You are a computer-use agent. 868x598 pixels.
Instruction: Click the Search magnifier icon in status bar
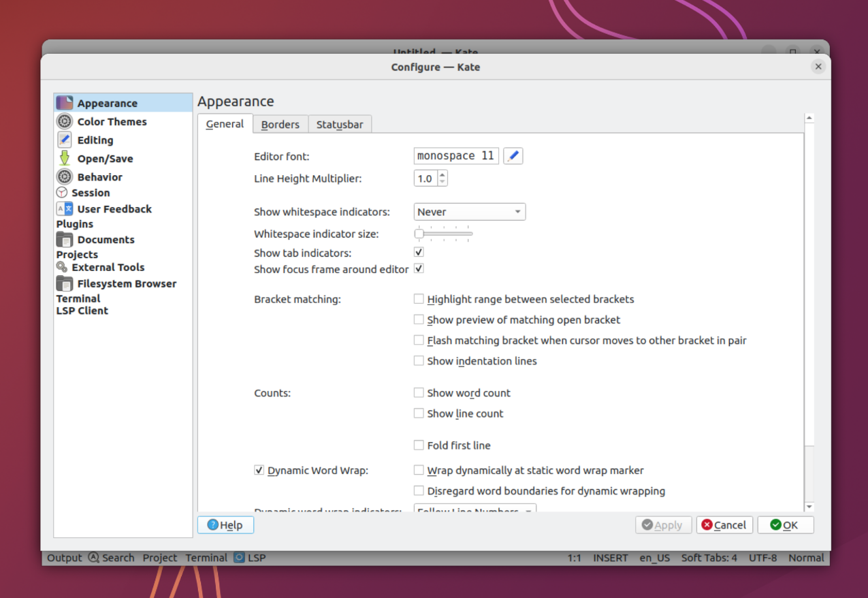point(94,557)
